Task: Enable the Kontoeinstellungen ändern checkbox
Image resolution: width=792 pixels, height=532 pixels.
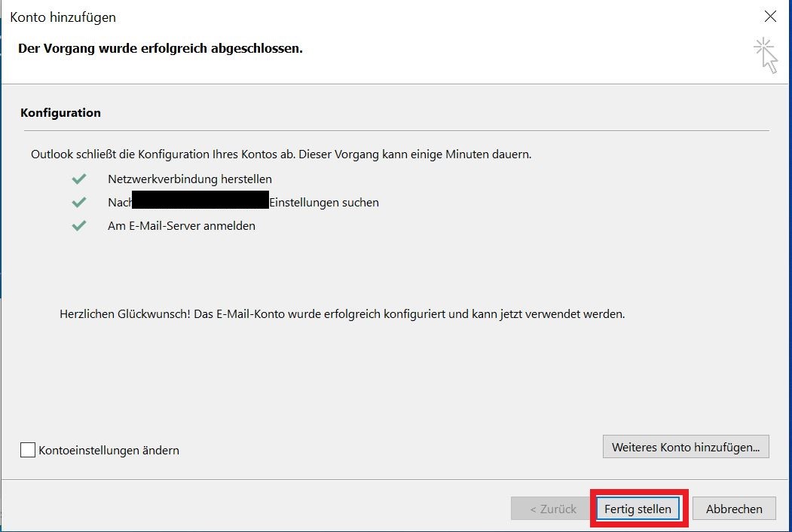Action: [x=27, y=450]
